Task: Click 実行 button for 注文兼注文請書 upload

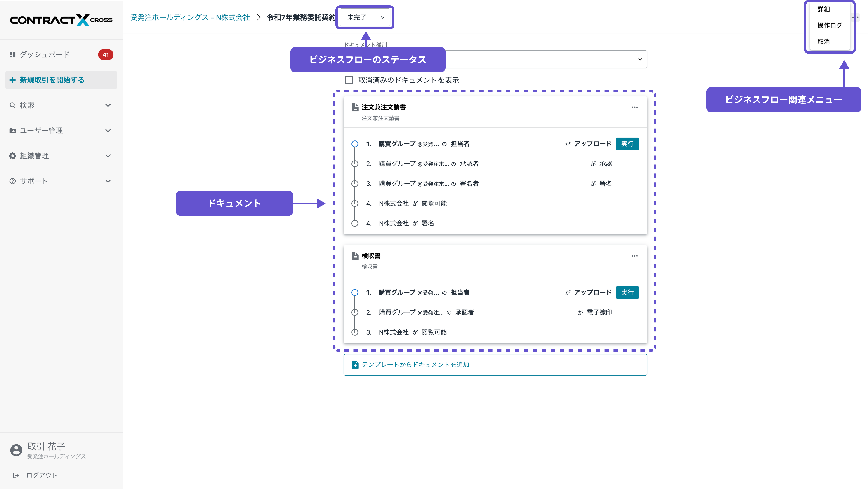Action: click(627, 144)
